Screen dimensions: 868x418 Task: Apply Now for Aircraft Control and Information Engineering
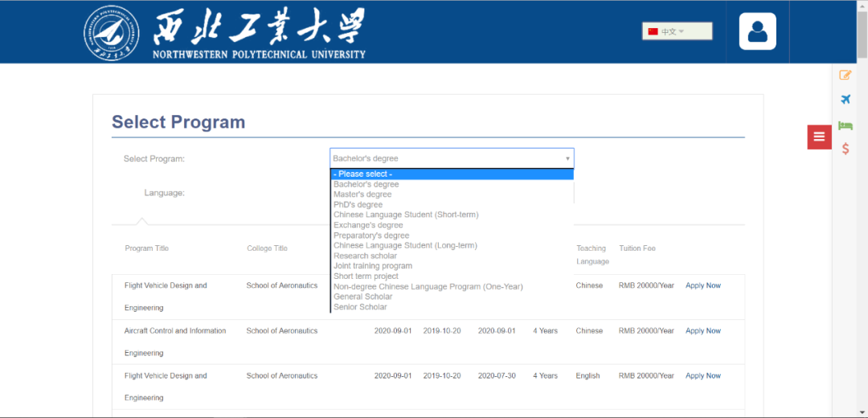[703, 330]
